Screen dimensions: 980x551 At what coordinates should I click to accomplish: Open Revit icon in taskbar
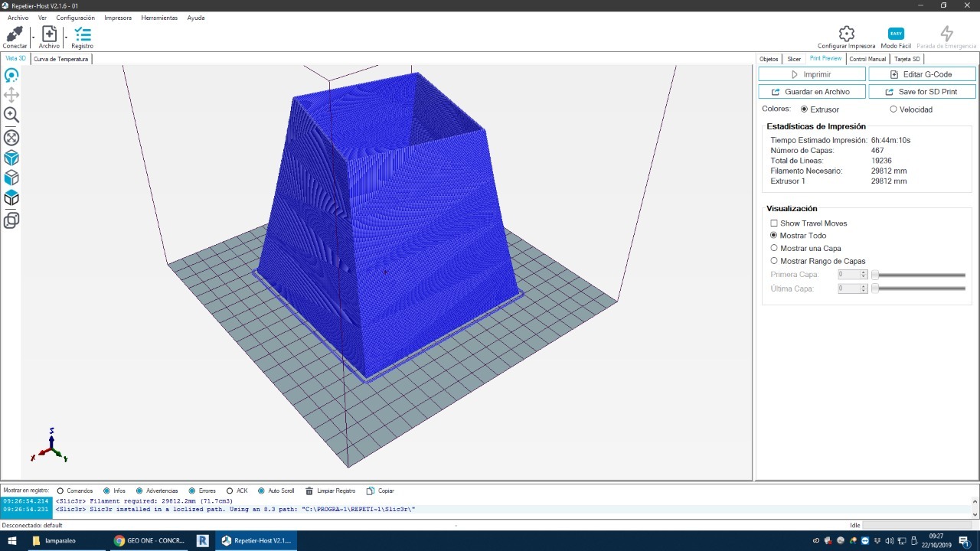pyautogui.click(x=202, y=540)
